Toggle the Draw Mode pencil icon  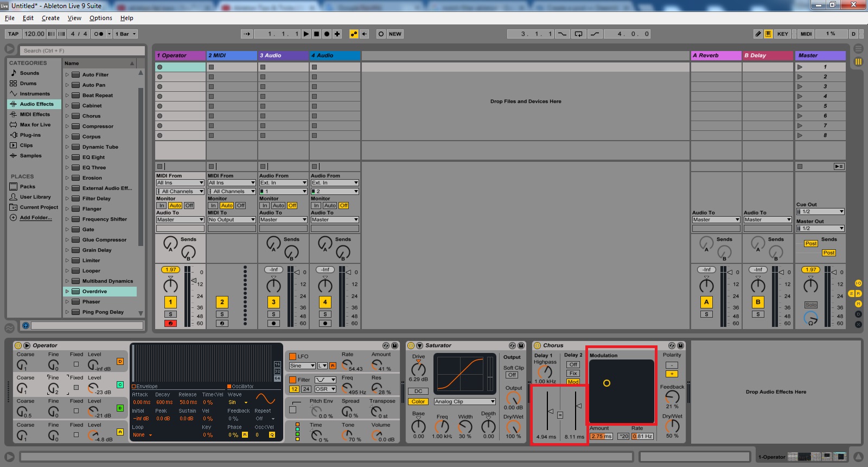758,34
